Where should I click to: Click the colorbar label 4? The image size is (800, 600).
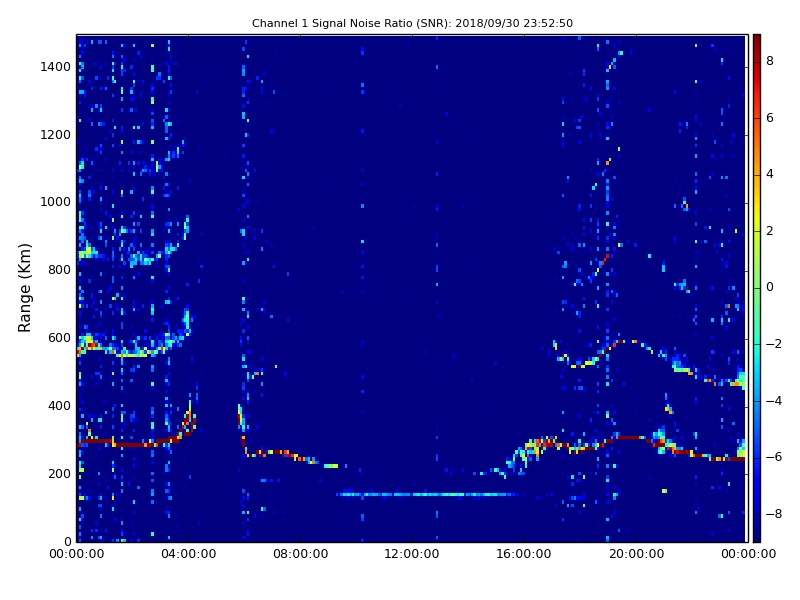point(770,174)
